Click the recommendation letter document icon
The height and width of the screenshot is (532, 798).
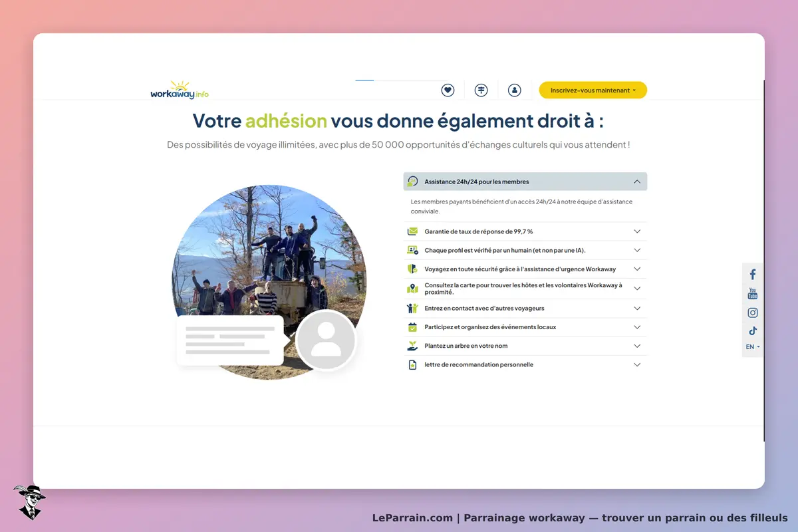(x=412, y=364)
